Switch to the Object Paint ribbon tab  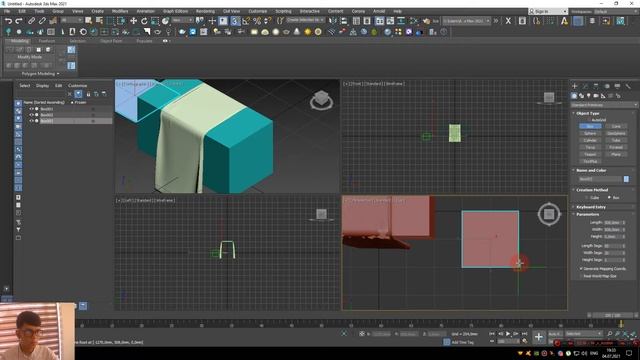pos(111,41)
